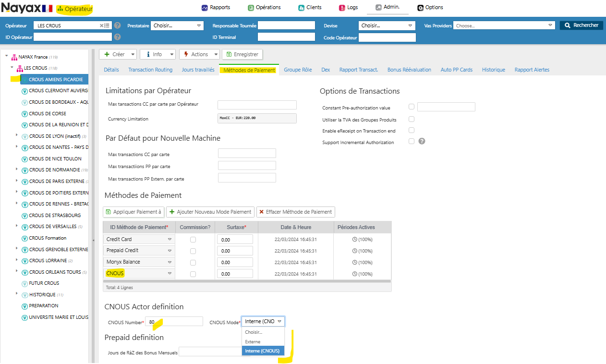Click the clock icon in Credit Card row
606x364 pixels.
pos(355,239)
